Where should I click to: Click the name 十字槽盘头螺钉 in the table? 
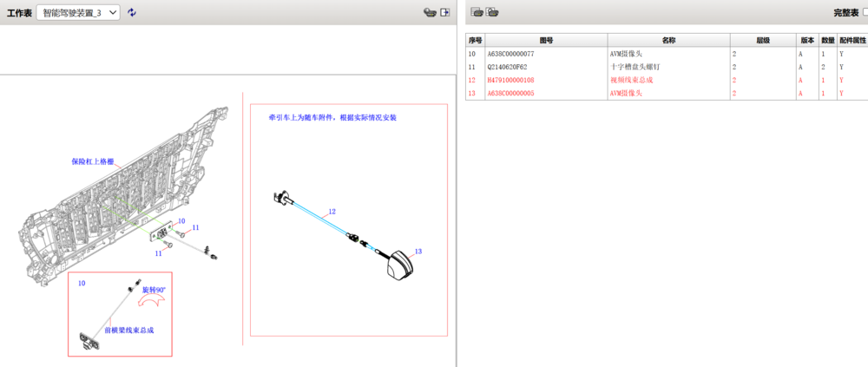[635, 67]
